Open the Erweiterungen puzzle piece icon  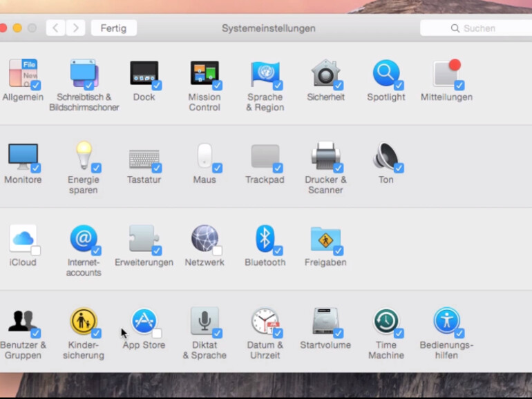(x=144, y=238)
